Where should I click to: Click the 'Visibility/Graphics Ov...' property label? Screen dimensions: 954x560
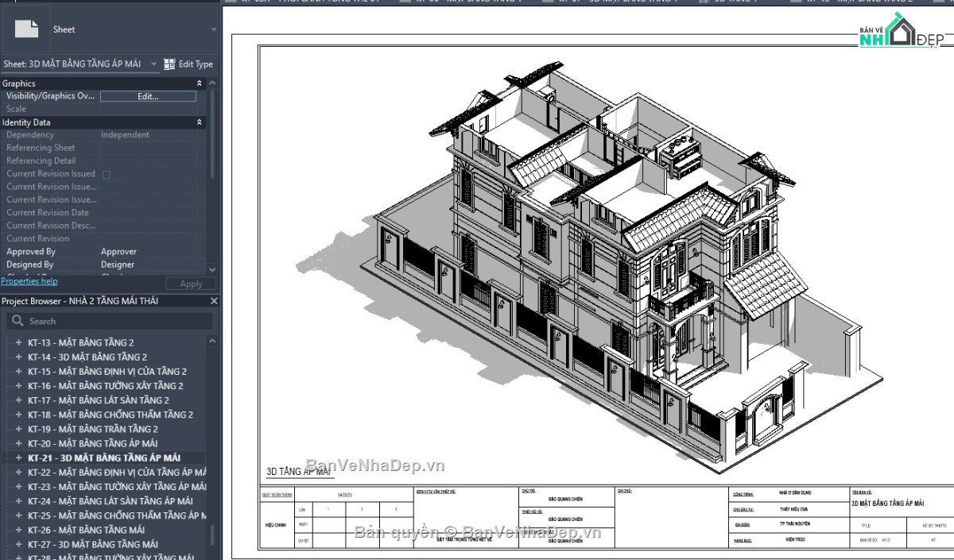(50, 96)
